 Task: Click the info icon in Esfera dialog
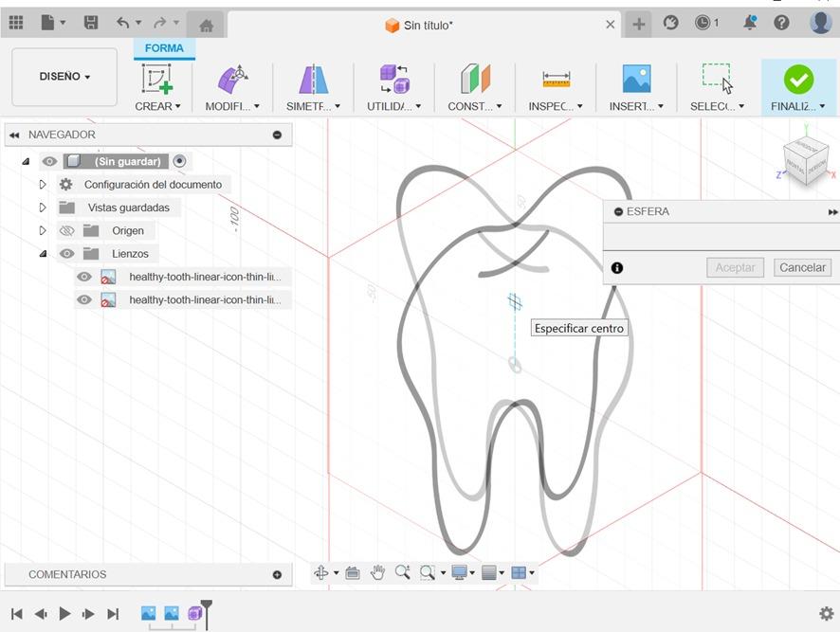[x=617, y=267]
